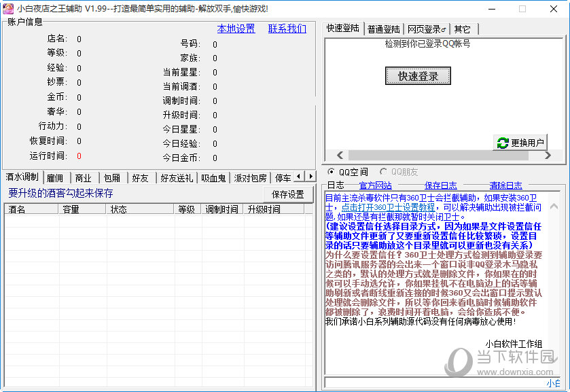Switch to the 快速登陆 tab

point(343,29)
